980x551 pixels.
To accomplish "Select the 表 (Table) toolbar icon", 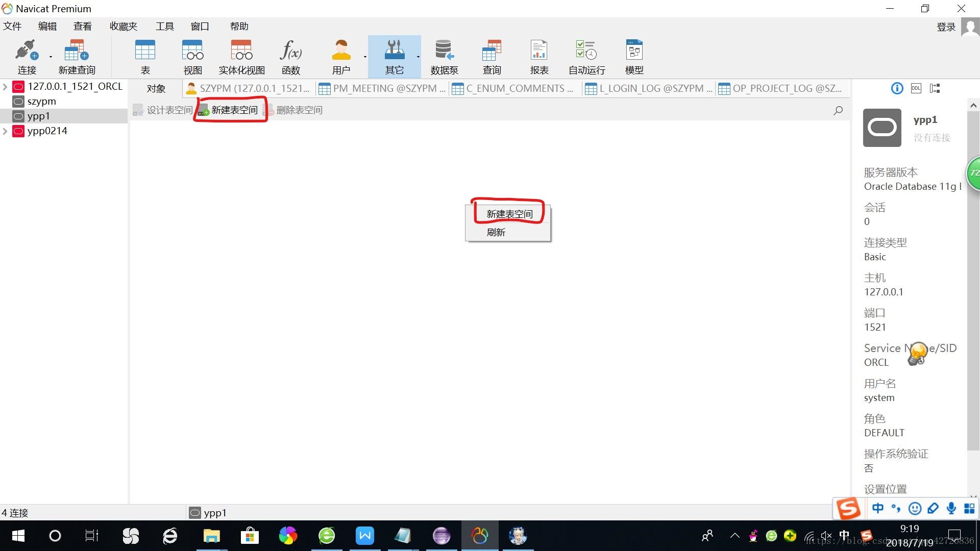I will [145, 56].
